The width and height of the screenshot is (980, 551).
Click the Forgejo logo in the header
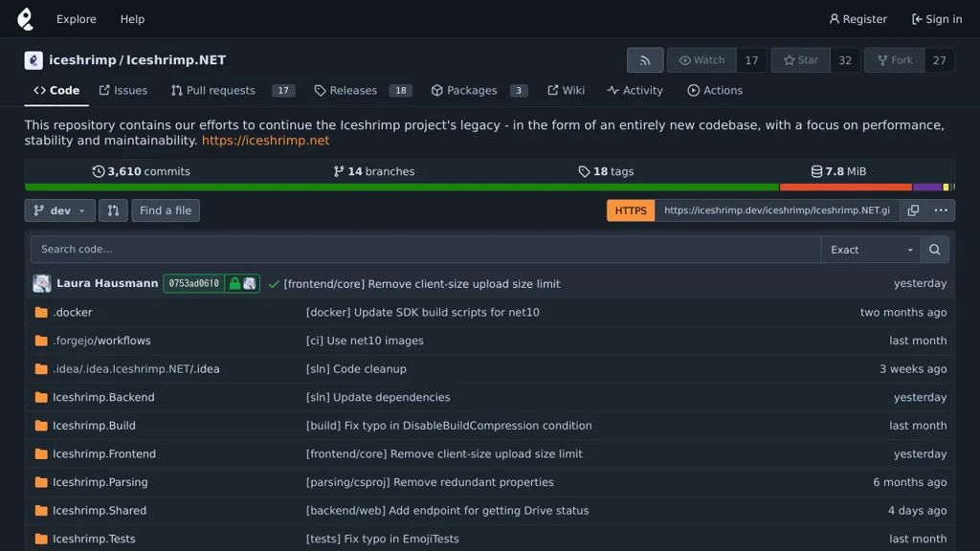point(26,19)
